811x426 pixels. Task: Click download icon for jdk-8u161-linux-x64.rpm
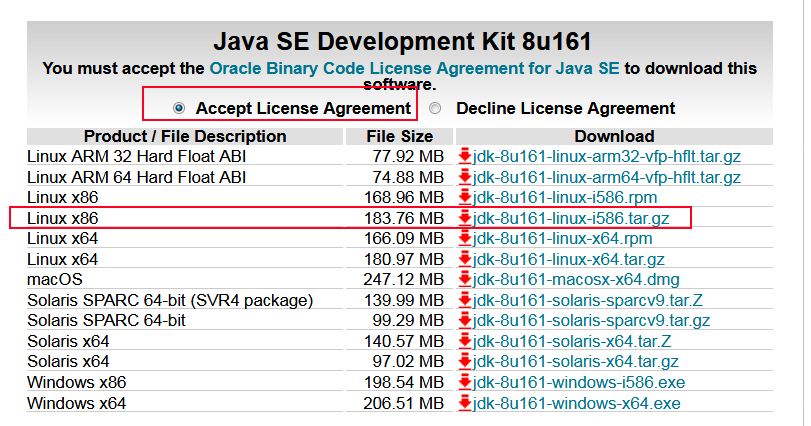click(x=464, y=239)
